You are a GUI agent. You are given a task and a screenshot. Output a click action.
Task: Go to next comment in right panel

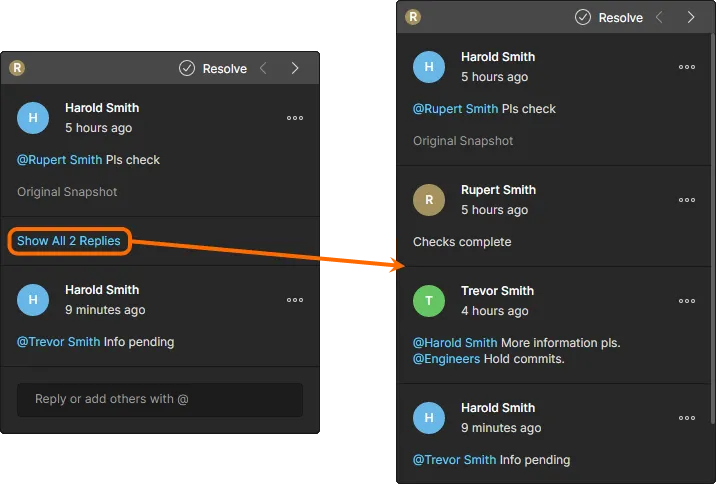pyautogui.click(x=691, y=17)
